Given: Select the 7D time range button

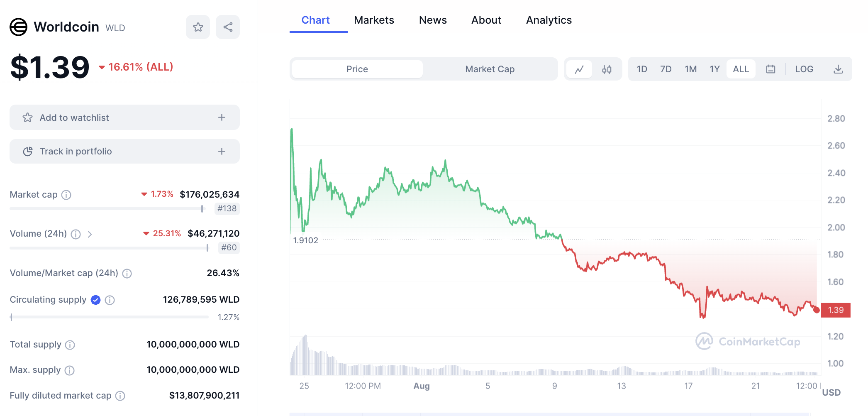Looking at the screenshot, I should 666,69.
